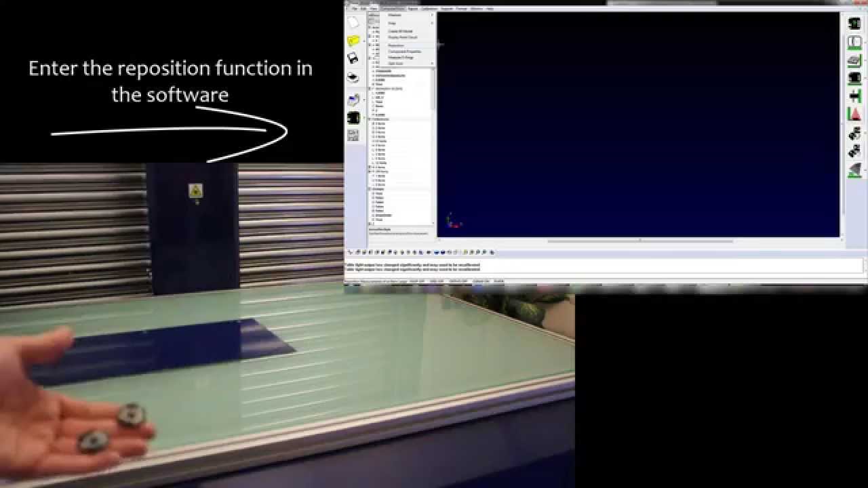Select Display Point Cloud in the open menu
The image size is (868, 488).
(403, 37)
